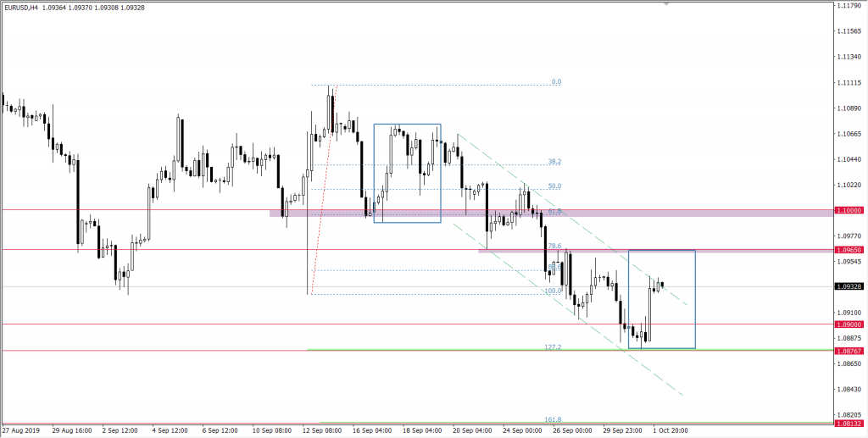Click the 1.09545 value on price scale
This screenshot has height=438, width=868.
pos(850,261)
